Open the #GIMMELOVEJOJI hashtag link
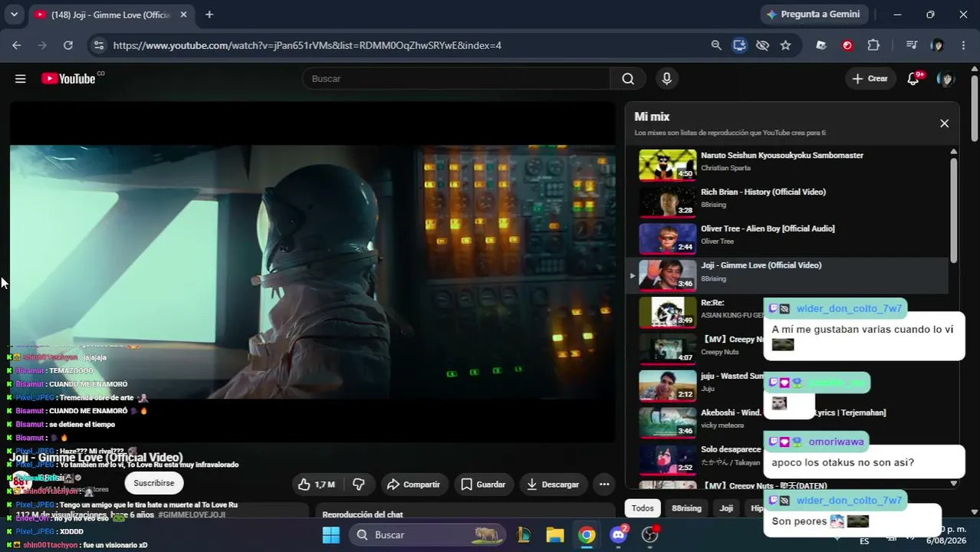 pos(192,514)
